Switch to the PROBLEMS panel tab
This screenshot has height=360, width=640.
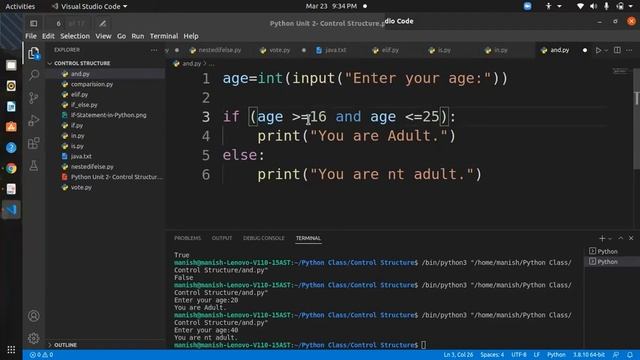pyautogui.click(x=187, y=238)
